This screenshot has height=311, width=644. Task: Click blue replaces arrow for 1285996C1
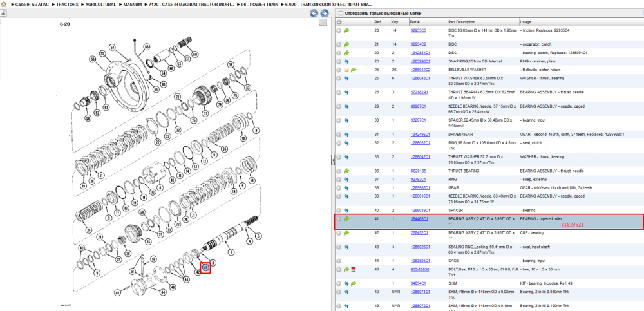[x=346, y=62]
